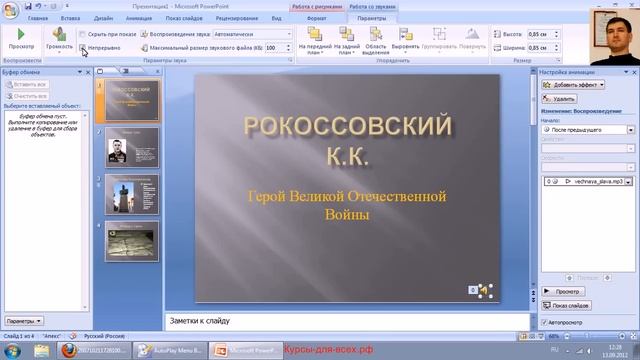The width and height of the screenshot is (640, 360).
Task: Open the Анимация tab
Action: coord(139,18)
